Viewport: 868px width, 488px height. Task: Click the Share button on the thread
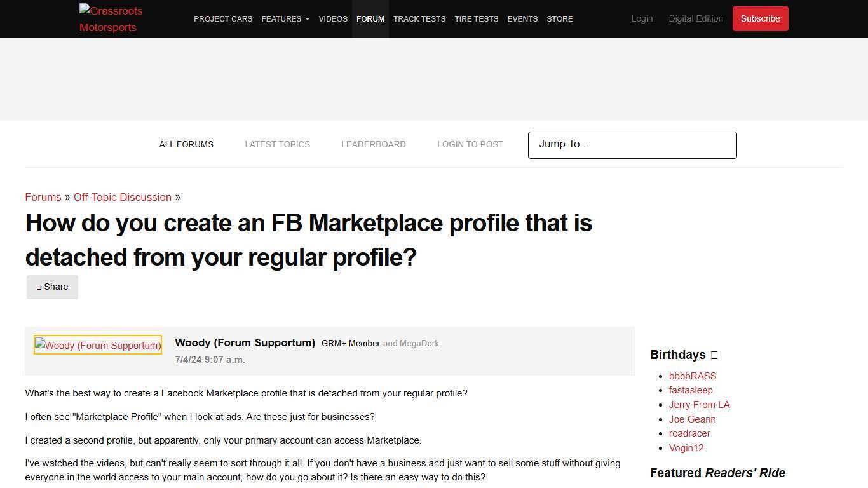[x=52, y=287]
